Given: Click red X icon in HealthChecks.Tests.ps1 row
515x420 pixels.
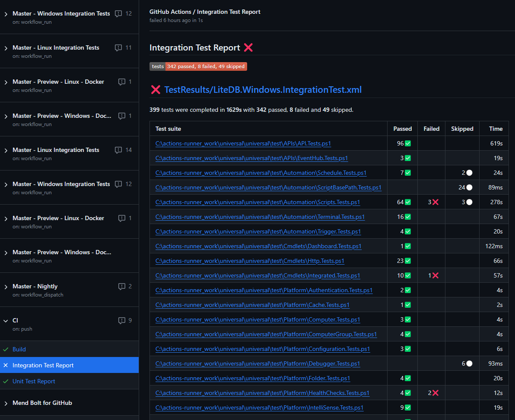Looking at the screenshot, I should [436, 393].
